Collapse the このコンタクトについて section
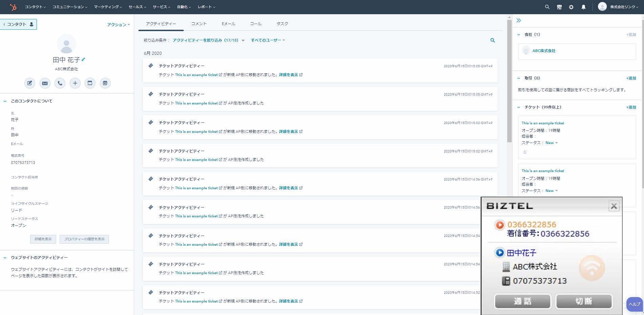This screenshot has height=315, width=644. click(x=5, y=101)
